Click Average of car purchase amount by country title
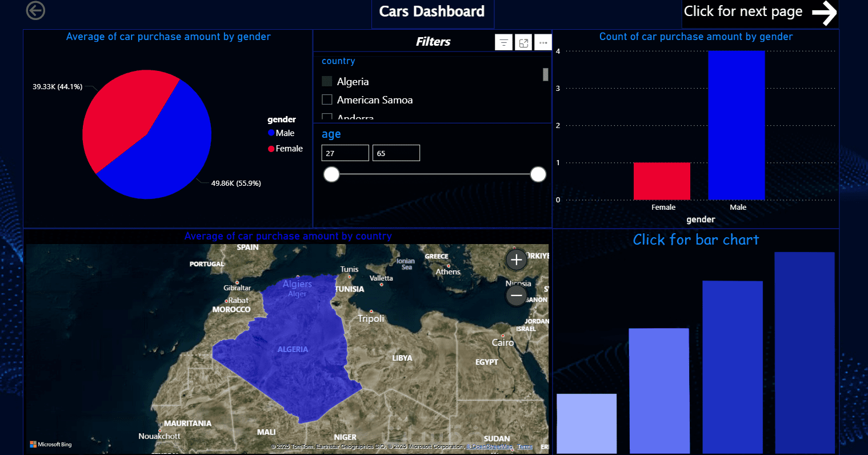 click(288, 236)
